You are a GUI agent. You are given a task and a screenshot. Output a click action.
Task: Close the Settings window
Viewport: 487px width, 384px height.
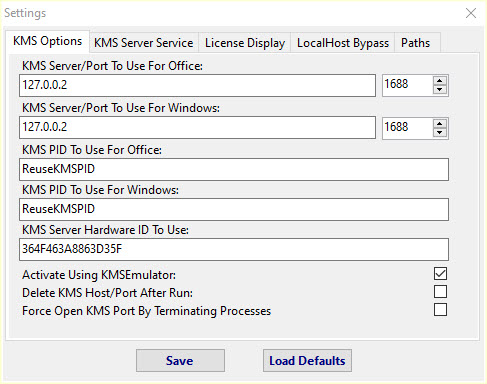pos(471,13)
